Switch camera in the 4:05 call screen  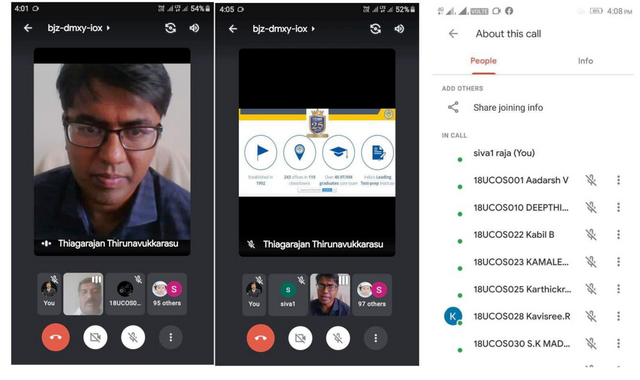tap(375, 29)
